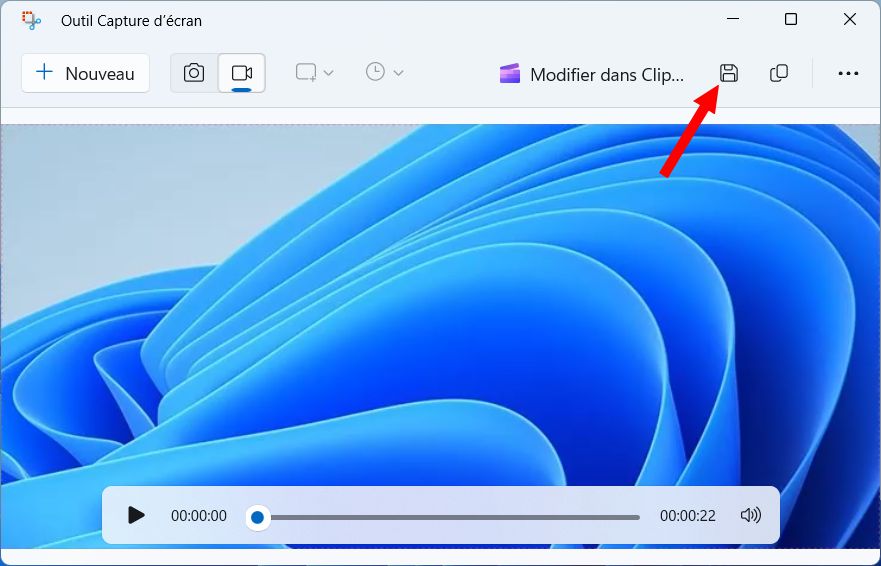Screen dimensions: 881x566
Task: Close the Outil Capture d'écran window
Action: (x=850, y=19)
